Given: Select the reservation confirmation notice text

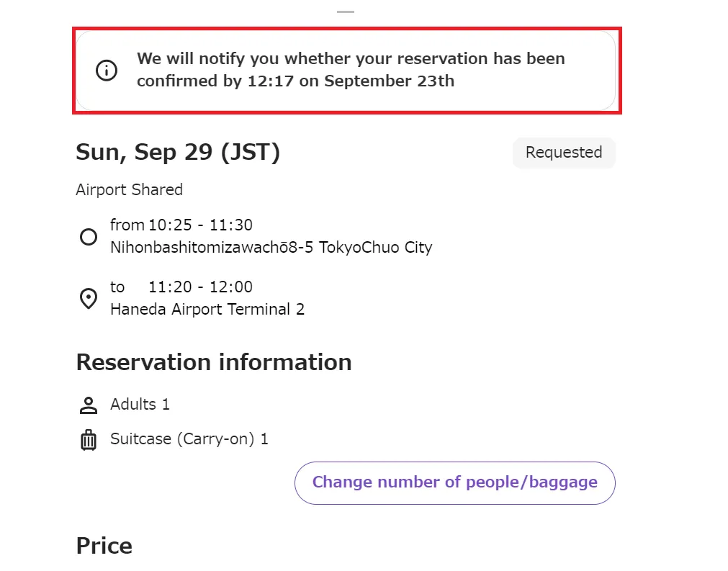Looking at the screenshot, I should (351, 70).
